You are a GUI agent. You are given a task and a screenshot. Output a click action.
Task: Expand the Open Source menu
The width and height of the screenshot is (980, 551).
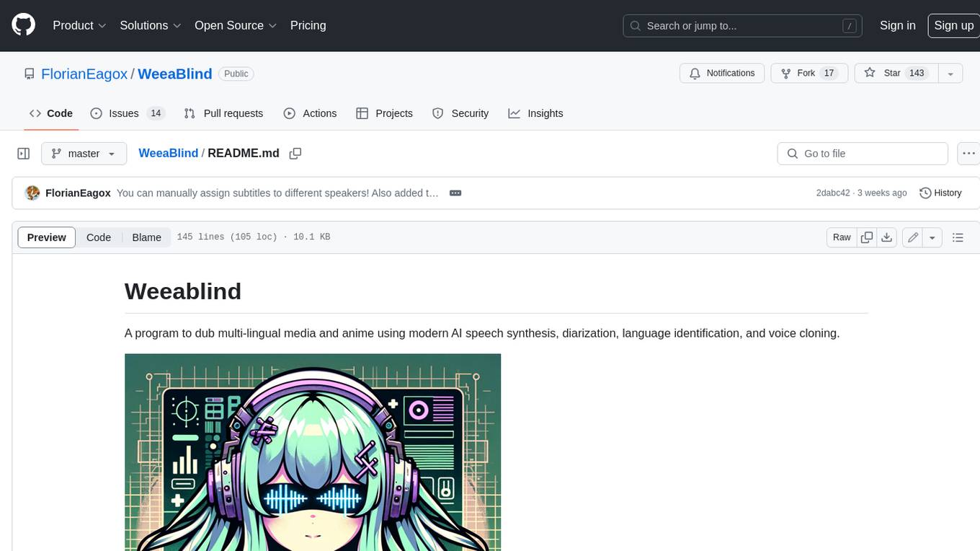tap(236, 25)
